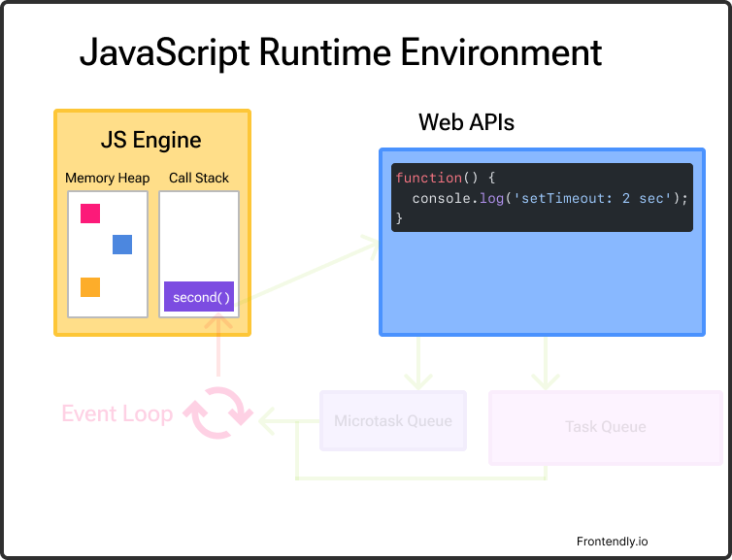732x560 pixels.
Task: Select the Task Queue box
Action: coord(605,426)
